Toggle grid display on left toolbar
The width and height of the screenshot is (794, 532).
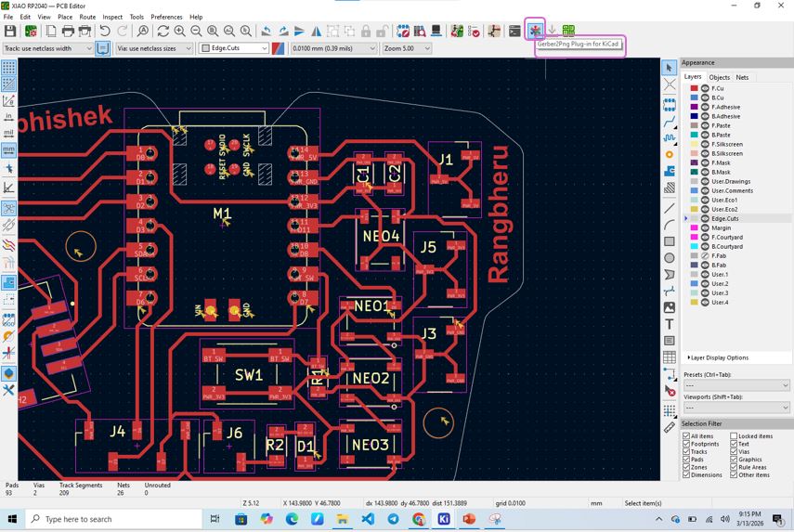[8, 68]
